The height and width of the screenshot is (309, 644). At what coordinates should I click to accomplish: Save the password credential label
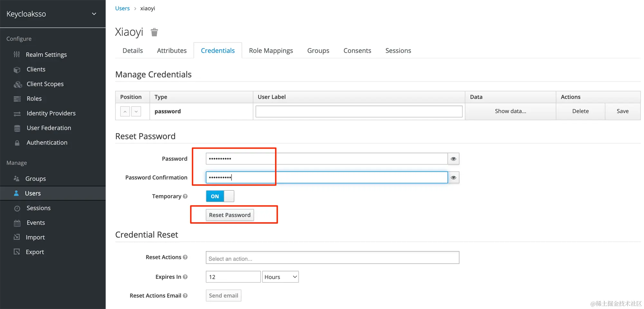pyautogui.click(x=622, y=111)
